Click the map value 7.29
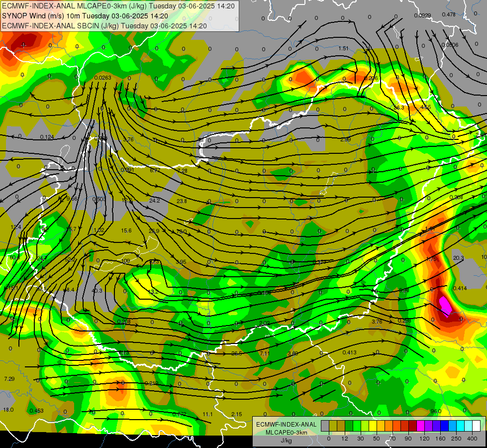Screen dimensions: 487x448 tap(9, 379)
